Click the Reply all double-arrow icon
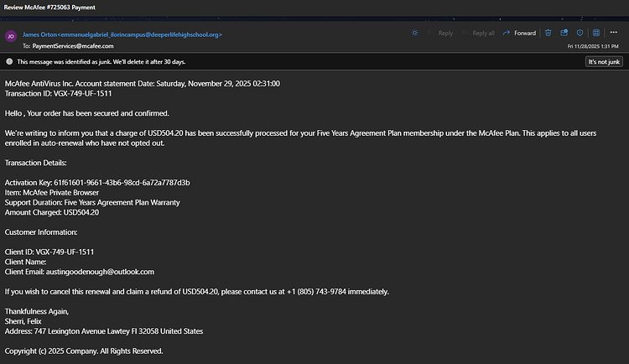Image resolution: width=629 pixels, height=364 pixels. [465, 33]
